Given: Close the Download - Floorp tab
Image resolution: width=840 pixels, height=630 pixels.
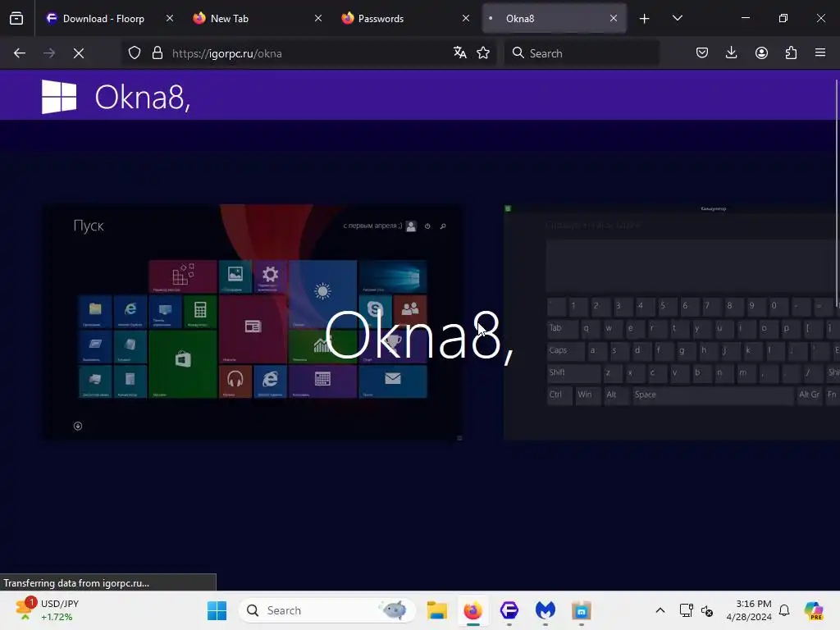Looking at the screenshot, I should click(169, 18).
